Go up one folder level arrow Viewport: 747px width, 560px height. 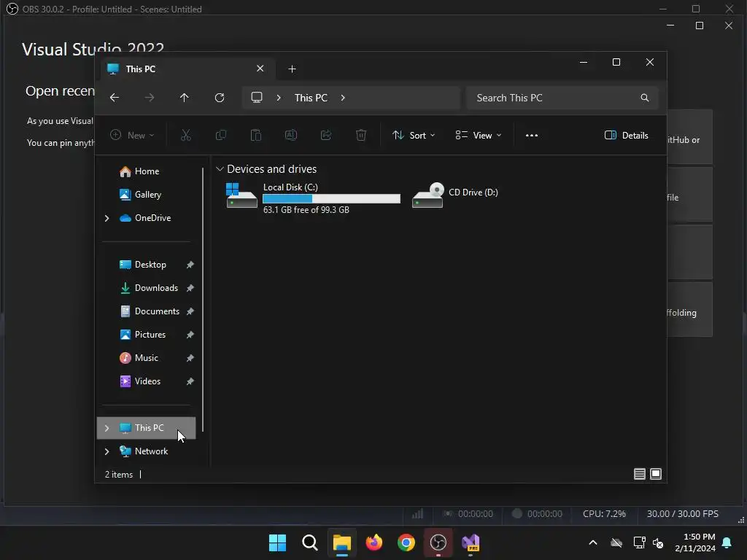185,98
